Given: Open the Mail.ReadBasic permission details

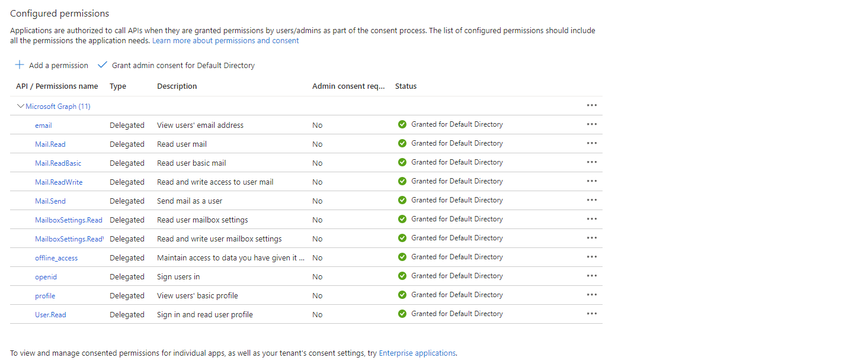Looking at the screenshot, I should [58, 163].
